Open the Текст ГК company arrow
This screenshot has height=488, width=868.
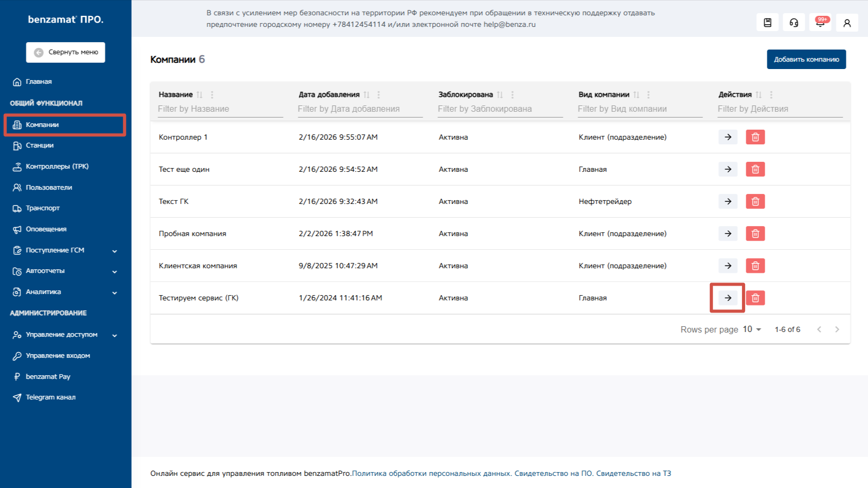[728, 201]
